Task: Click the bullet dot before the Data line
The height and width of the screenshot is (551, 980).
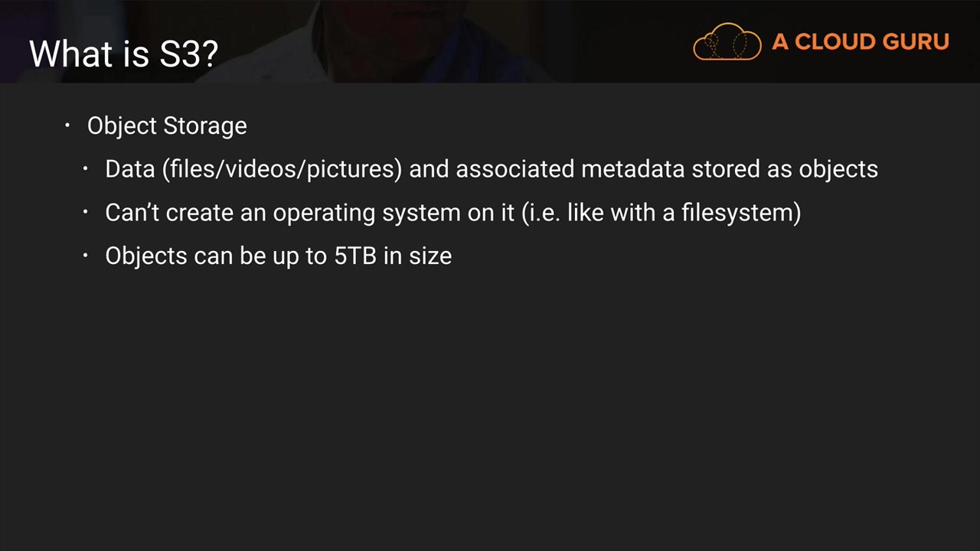Action: click(x=86, y=168)
